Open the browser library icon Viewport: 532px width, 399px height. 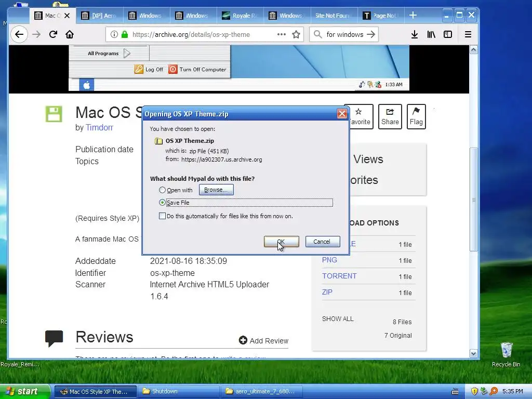coord(431,34)
